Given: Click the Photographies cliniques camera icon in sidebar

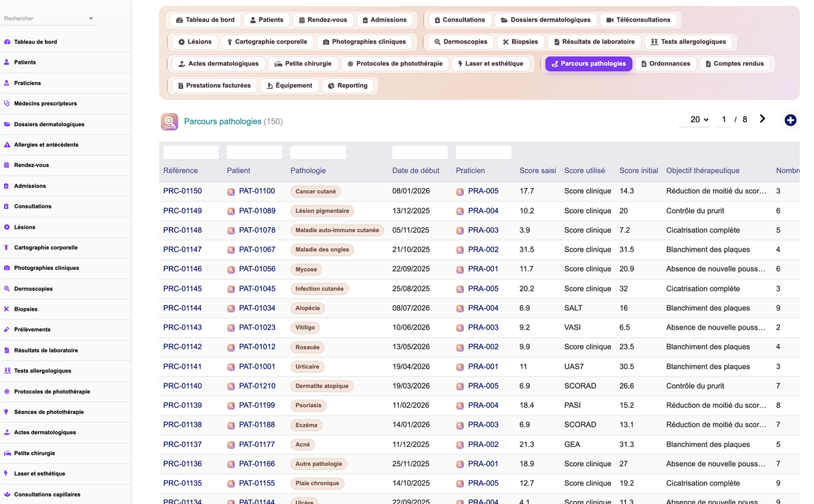Looking at the screenshot, I should 7,268.
